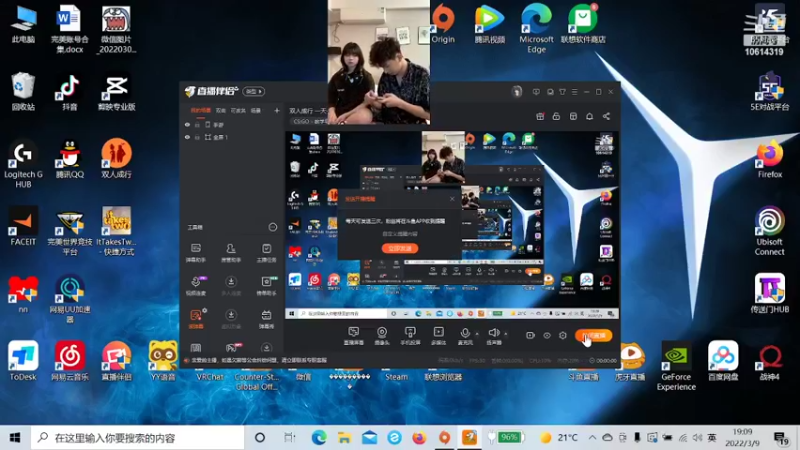Image resolution: width=800 pixels, height=450 pixels.
Task: Select the 手游 source row
Action: [232, 124]
